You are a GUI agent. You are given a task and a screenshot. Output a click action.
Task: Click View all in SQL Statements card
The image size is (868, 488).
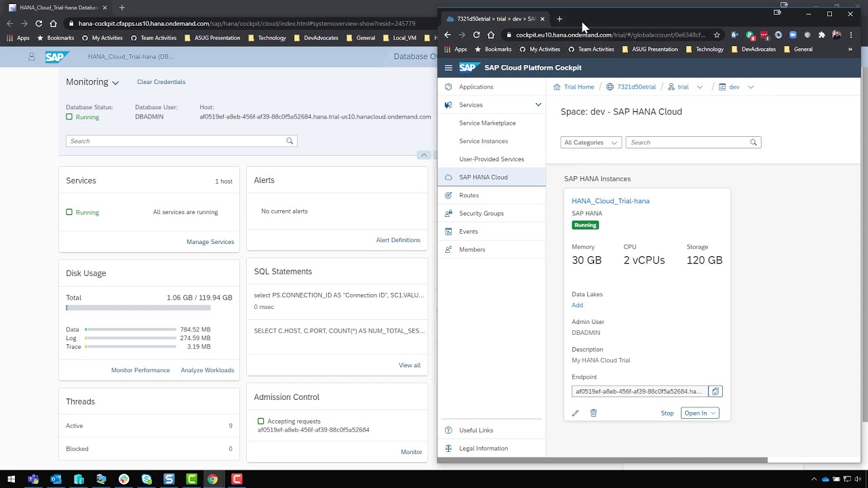(410, 365)
